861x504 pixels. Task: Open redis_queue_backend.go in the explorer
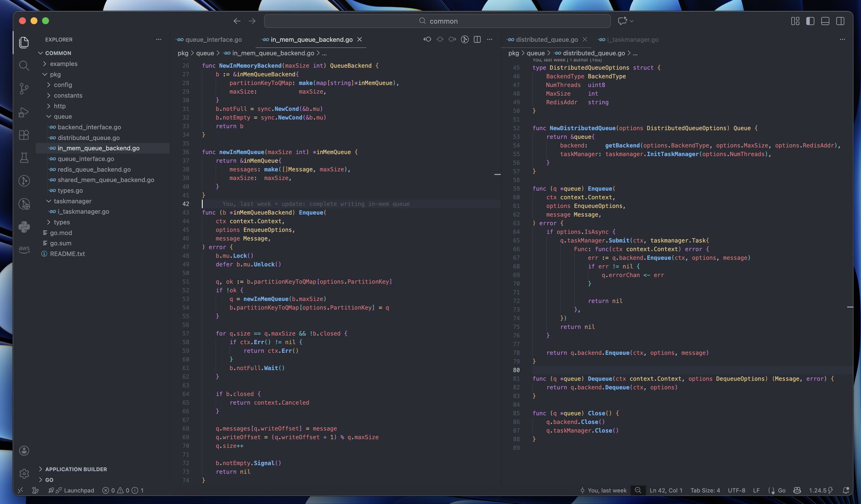[94, 169]
